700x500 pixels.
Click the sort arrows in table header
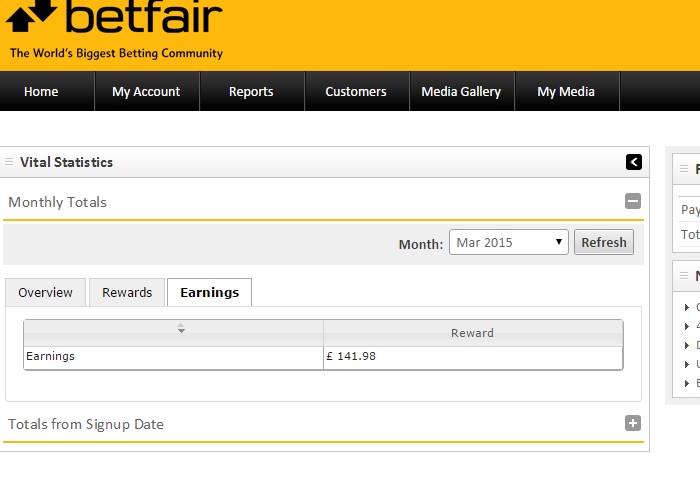181,329
